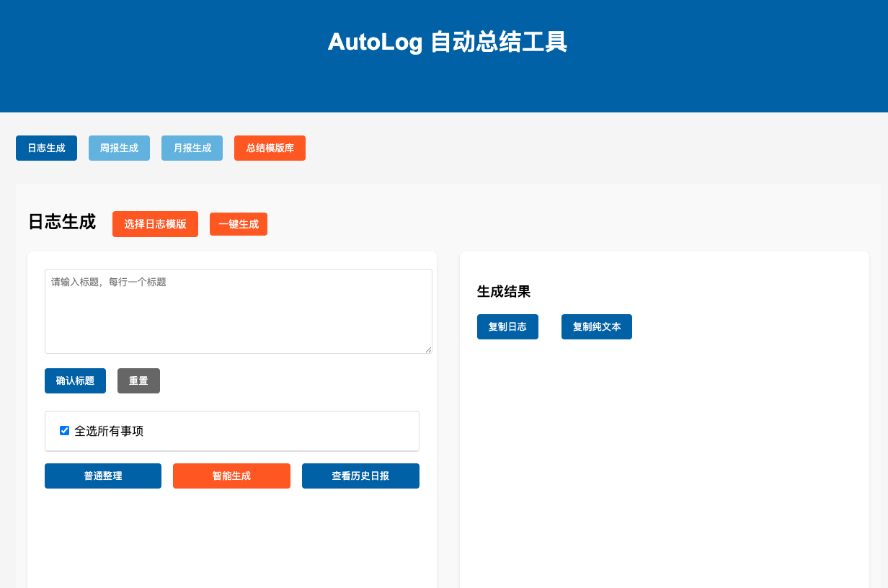Open the 周报生成 tab
The width and height of the screenshot is (888, 588).
119,148
